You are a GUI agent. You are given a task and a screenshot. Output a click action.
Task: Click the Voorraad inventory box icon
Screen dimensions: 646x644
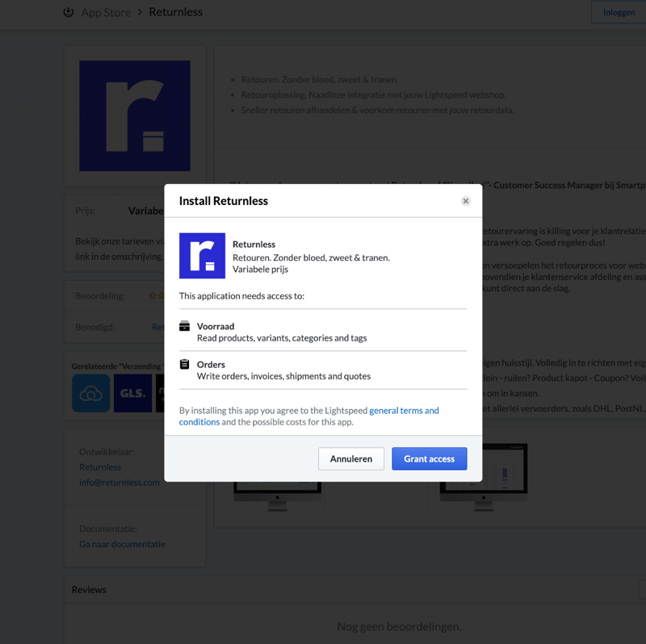coord(185,326)
